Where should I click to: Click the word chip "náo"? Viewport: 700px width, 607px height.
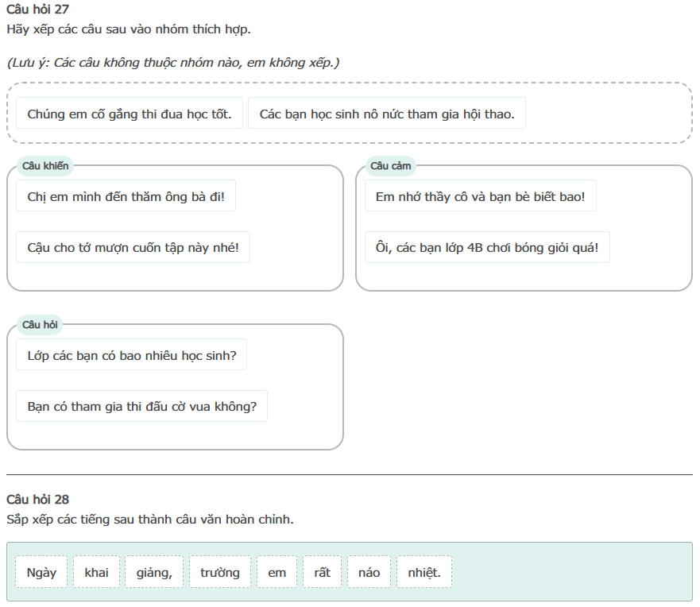point(369,572)
